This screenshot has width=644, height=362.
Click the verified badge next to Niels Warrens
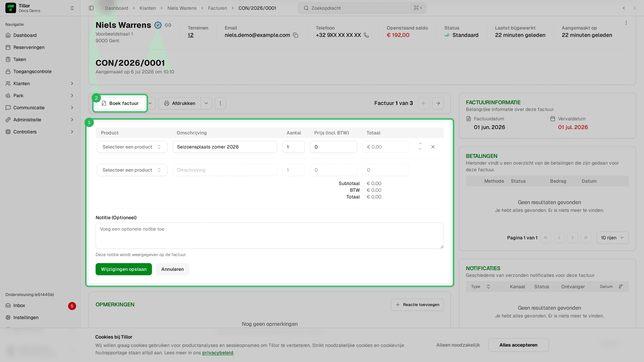point(158,25)
